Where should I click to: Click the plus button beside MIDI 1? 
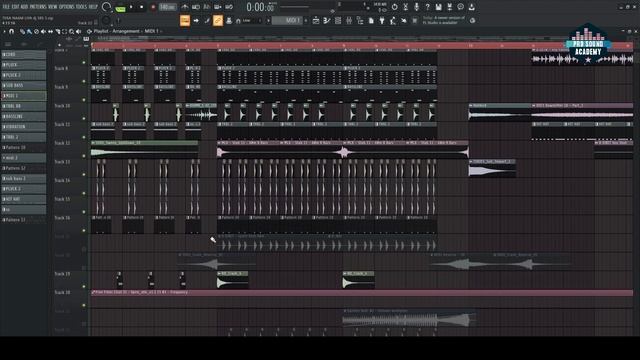306,20
